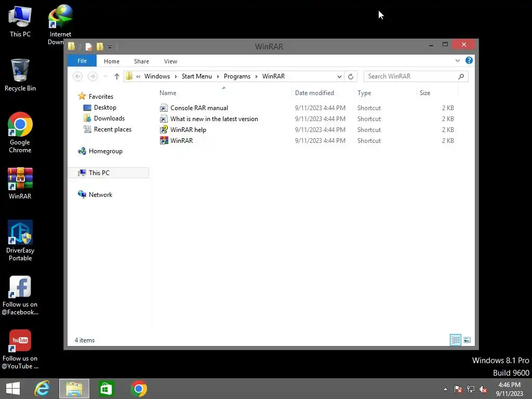Open Network in navigation pane
This screenshot has width=532, height=399.
coord(100,195)
